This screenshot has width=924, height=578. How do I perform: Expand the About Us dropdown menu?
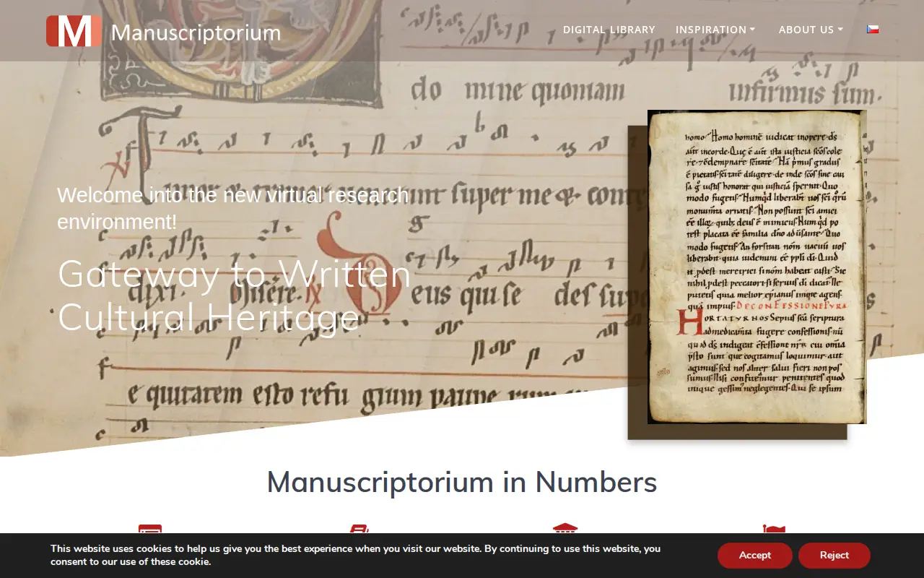coord(811,30)
